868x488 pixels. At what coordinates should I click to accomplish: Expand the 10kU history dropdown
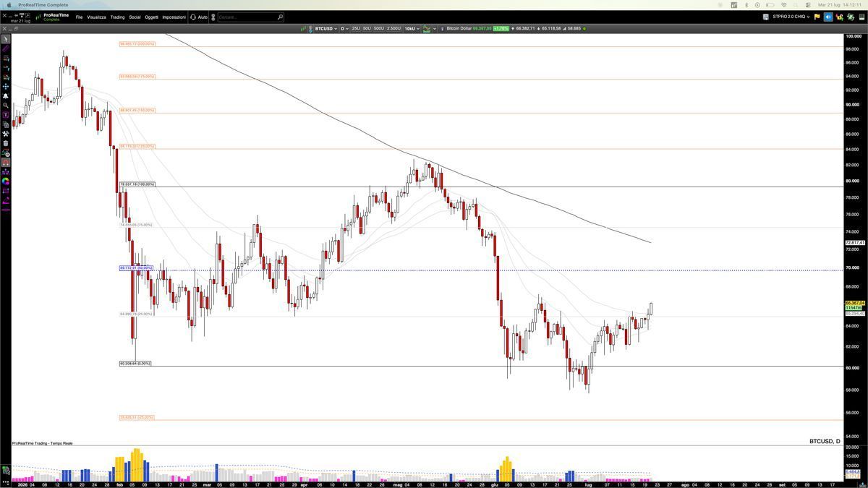pyautogui.click(x=412, y=29)
